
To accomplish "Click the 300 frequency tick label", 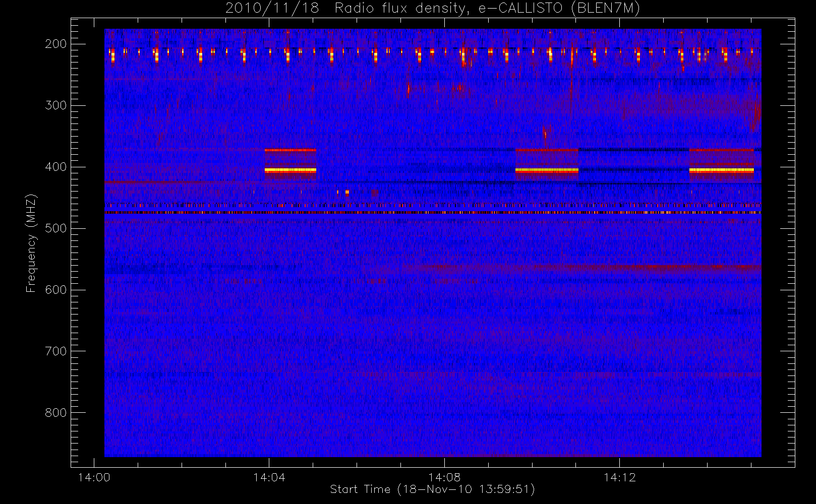I will [56, 105].
